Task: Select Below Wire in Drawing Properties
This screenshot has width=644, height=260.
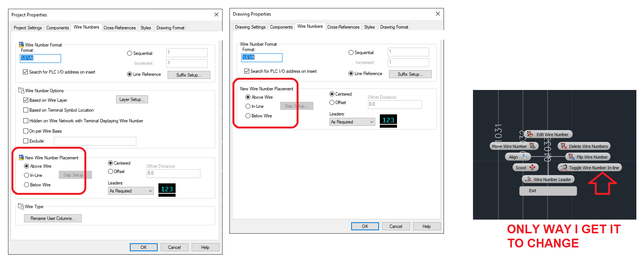Action: [x=248, y=116]
